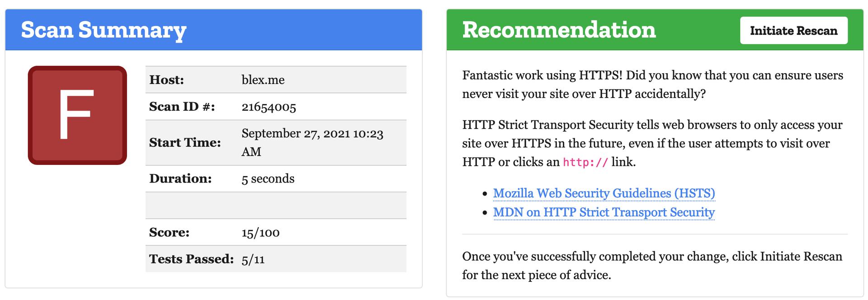
Task: Click the Scan ID number 21654005
Action: pos(269,107)
